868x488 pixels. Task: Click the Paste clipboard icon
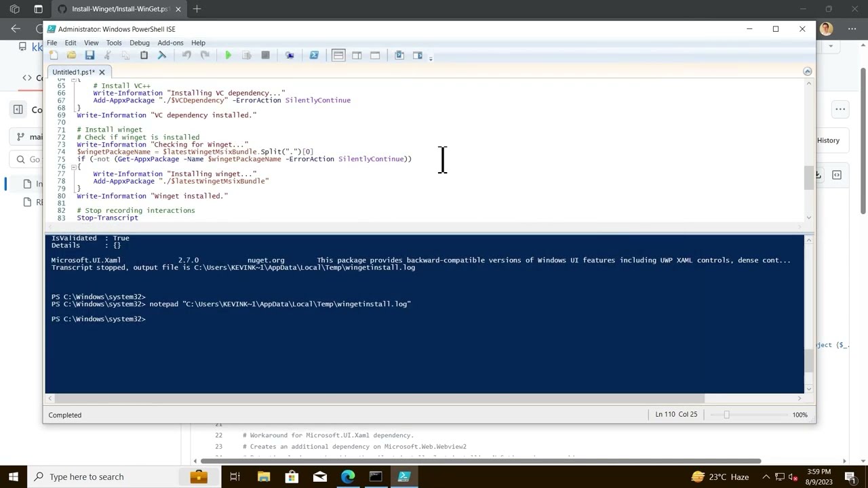(x=144, y=56)
